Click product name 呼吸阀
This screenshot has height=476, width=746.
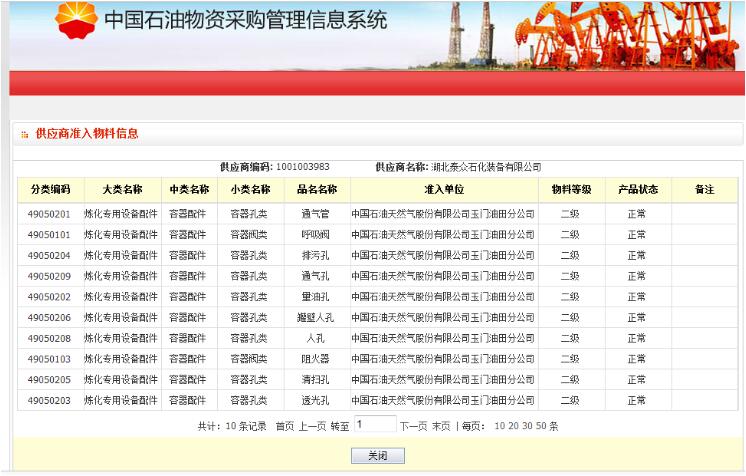click(x=315, y=235)
